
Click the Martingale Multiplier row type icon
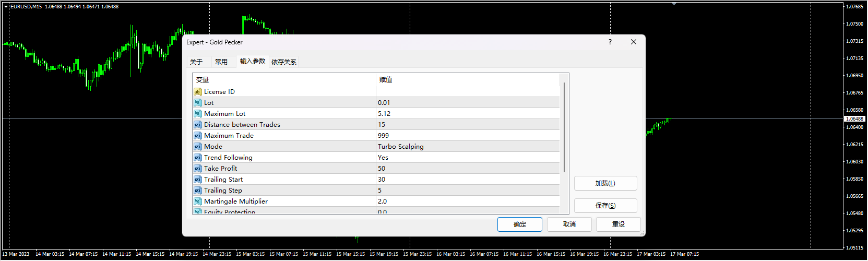[x=197, y=201]
